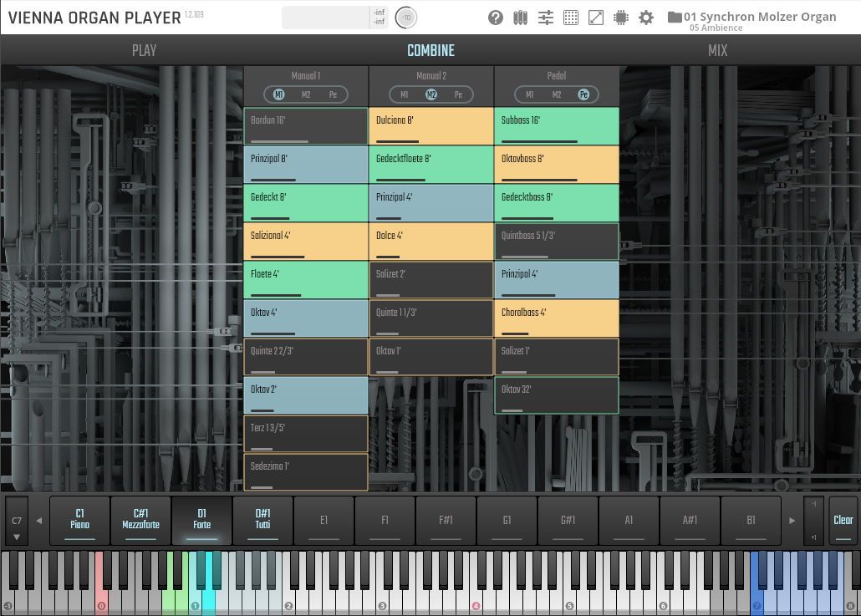Click the dotted grid icon in the toolbar
This screenshot has width=861, height=616.
click(571, 18)
